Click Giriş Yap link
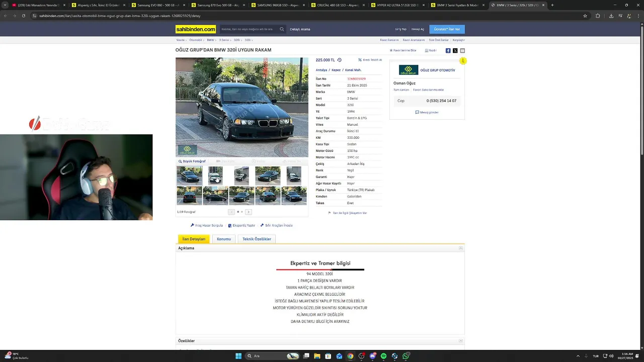 coord(400,29)
